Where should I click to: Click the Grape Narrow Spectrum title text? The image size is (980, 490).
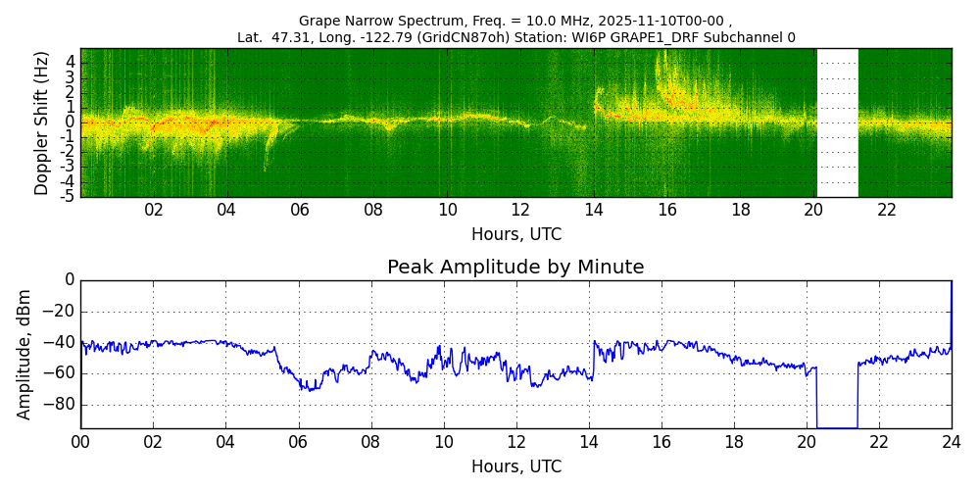pos(515,21)
